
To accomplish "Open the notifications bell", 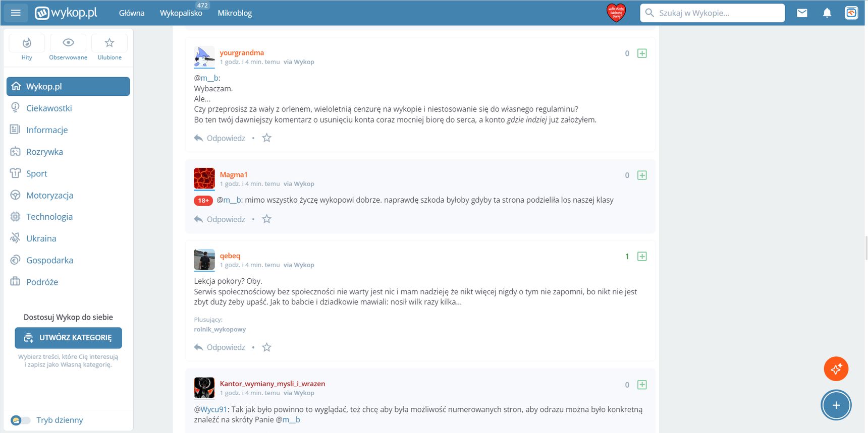I will pos(827,13).
